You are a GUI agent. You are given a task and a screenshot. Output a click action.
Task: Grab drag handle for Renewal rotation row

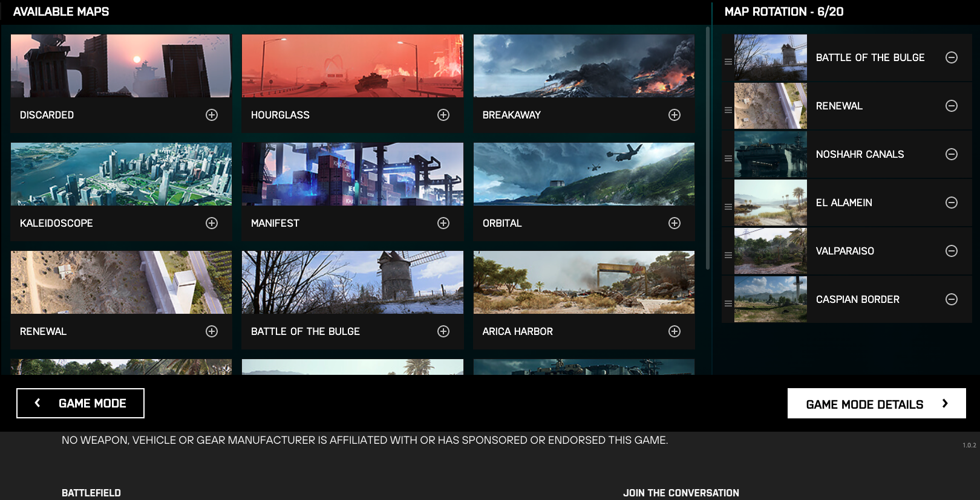(728, 110)
